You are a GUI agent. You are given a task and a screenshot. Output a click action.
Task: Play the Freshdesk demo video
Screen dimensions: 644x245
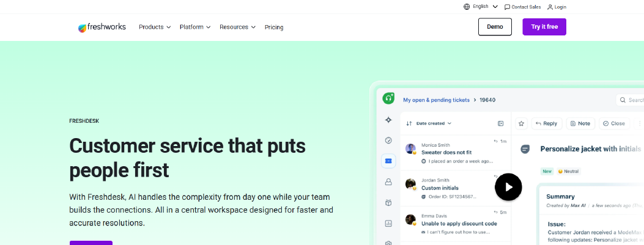click(x=508, y=187)
